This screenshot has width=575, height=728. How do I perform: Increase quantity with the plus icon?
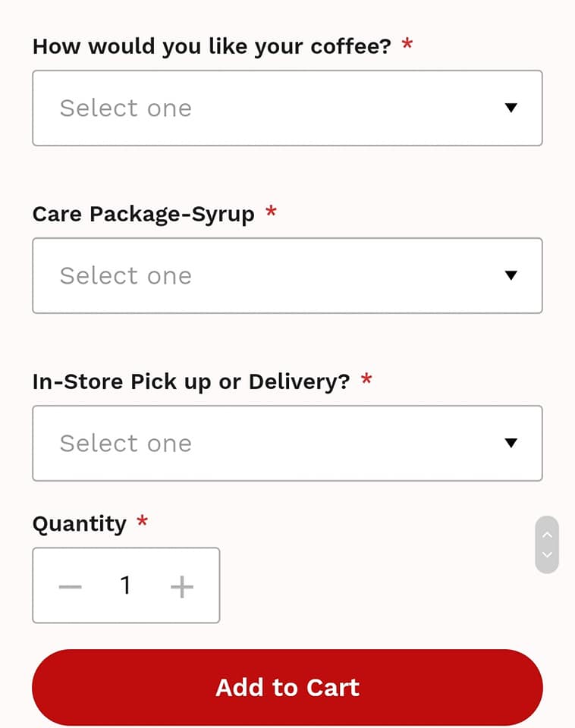point(182,586)
